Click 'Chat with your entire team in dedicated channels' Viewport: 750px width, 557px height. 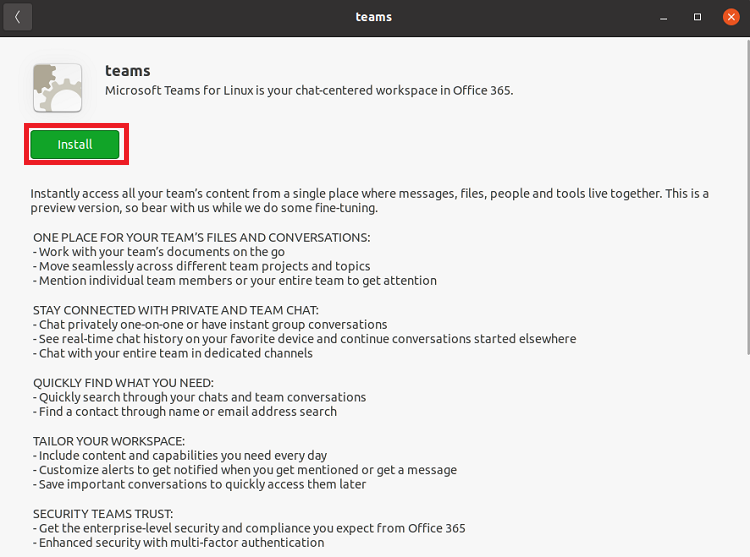(x=173, y=353)
